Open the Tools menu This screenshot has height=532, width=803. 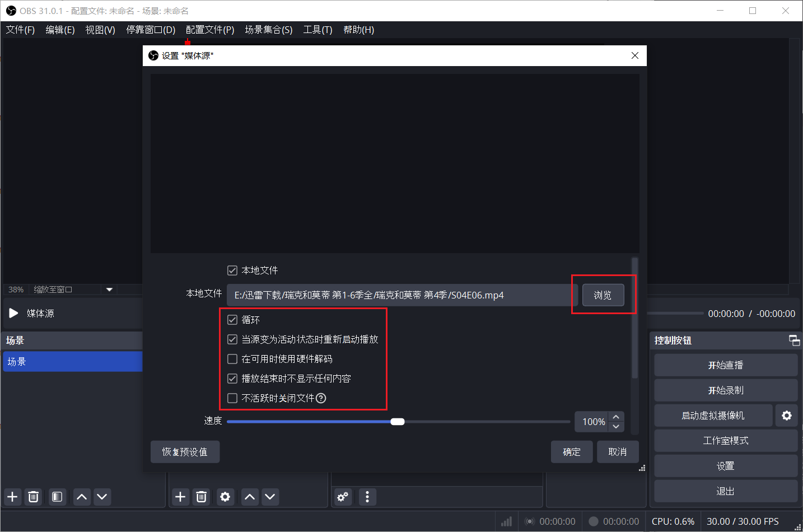point(318,30)
